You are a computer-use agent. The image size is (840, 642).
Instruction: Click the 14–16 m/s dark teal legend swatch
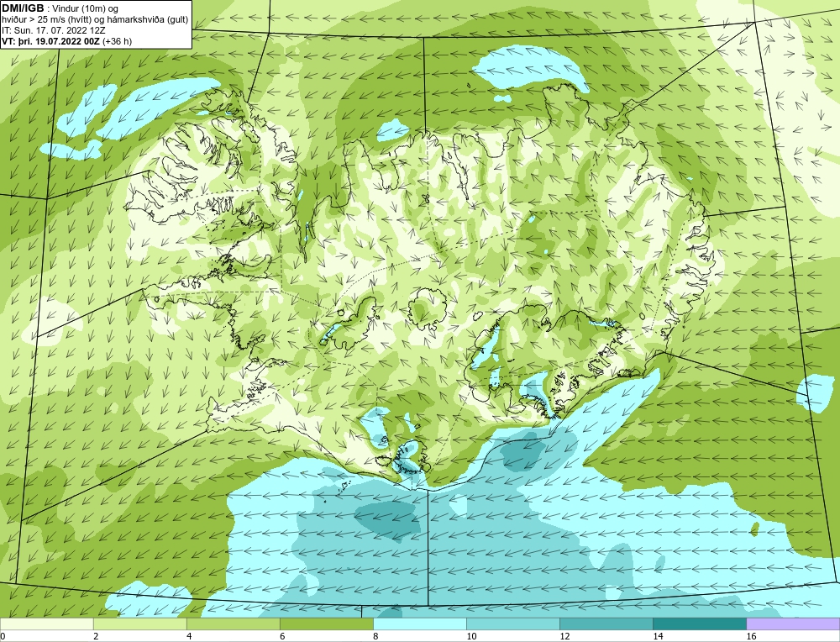699,624
